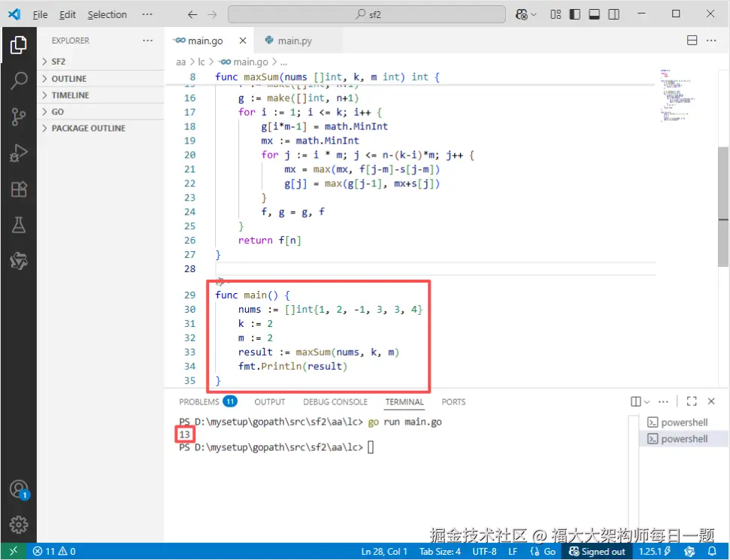This screenshot has width=730, height=560.
Task: Open the Copilot dropdown chevron in title bar
Action: pyautogui.click(x=534, y=14)
